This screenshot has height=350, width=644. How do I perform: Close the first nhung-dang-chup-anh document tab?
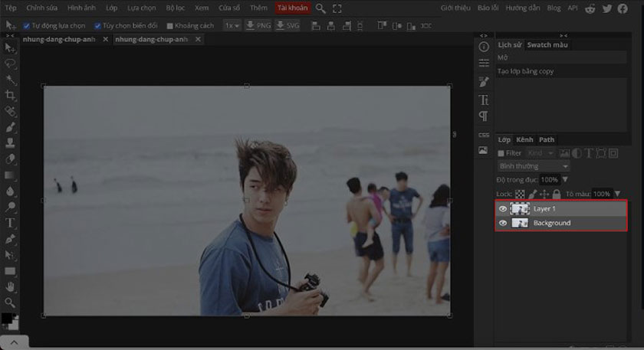106,39
